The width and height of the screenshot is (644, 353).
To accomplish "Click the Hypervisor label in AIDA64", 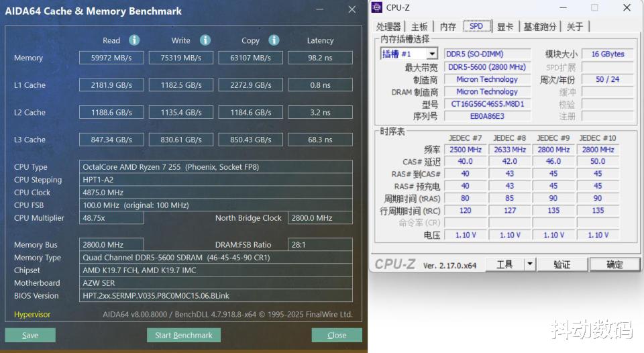I will tap(32, 314).
